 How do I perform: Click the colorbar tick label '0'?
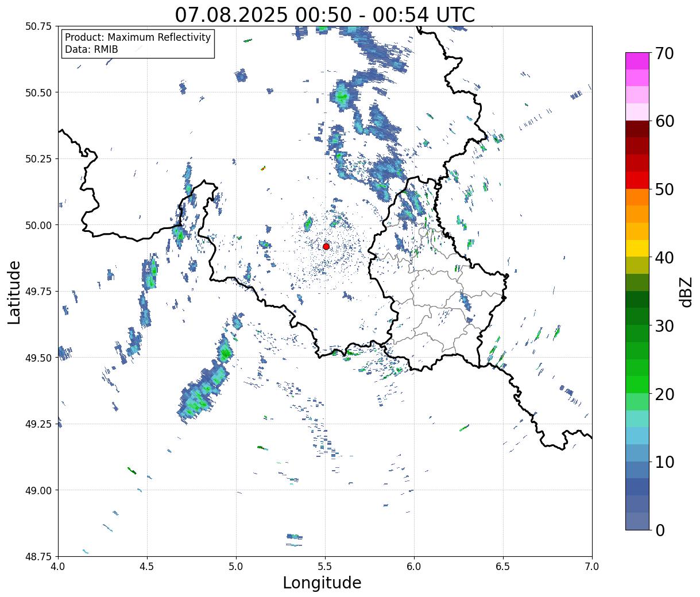click(660, 530)
